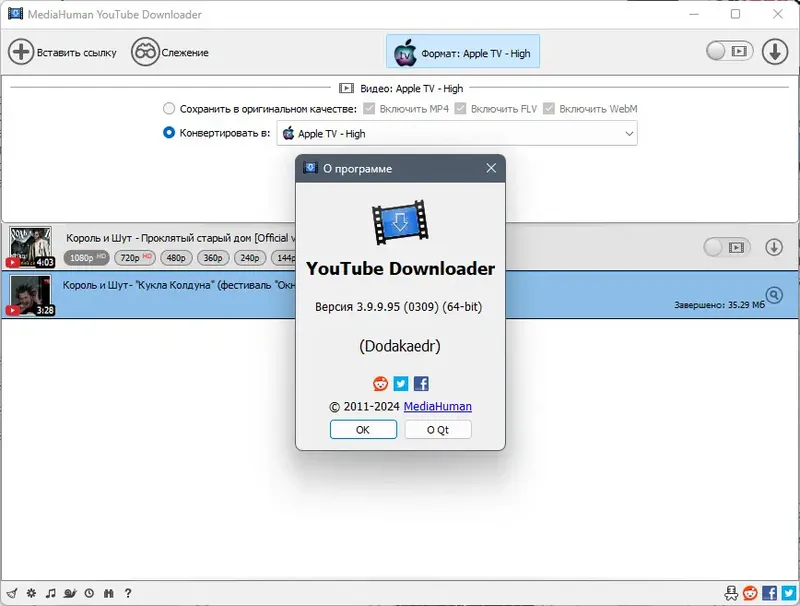Toggle the switch on Проклятый старый дом row
The width and height of the screenshot is (800, 606).
727,247
